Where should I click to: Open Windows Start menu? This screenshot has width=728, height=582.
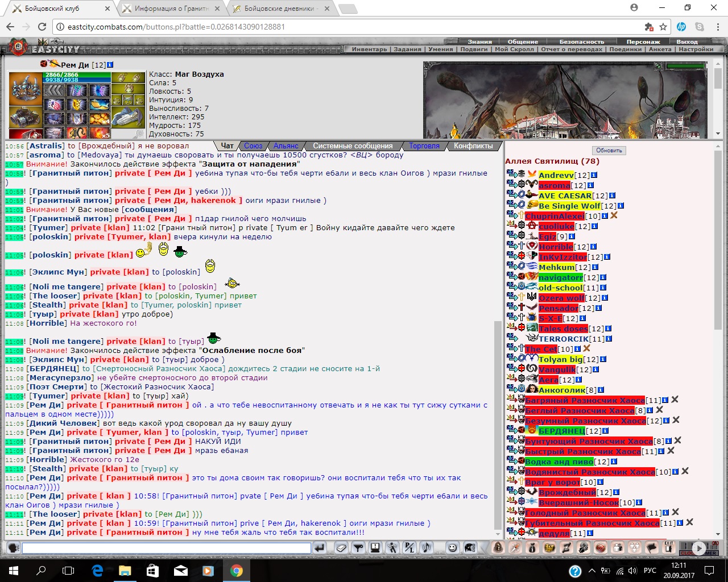(14, 570)
